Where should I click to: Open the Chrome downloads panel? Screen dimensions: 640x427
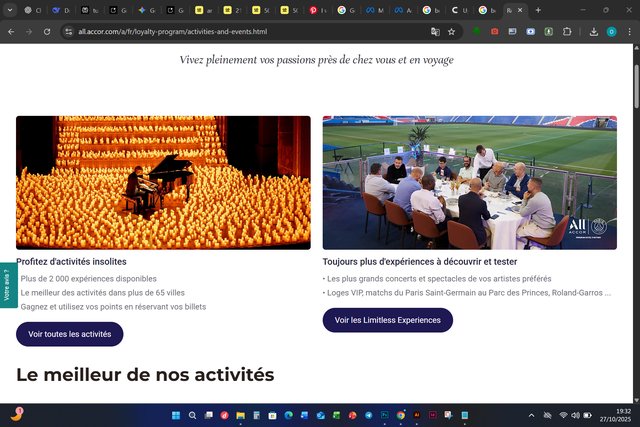[x=593, y=31]
